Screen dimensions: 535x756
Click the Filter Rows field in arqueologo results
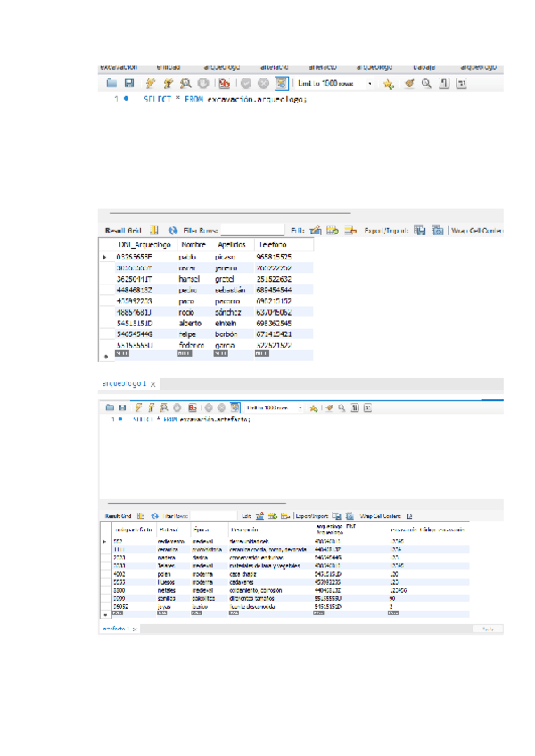pyautogui.click(x=251, y=229)
